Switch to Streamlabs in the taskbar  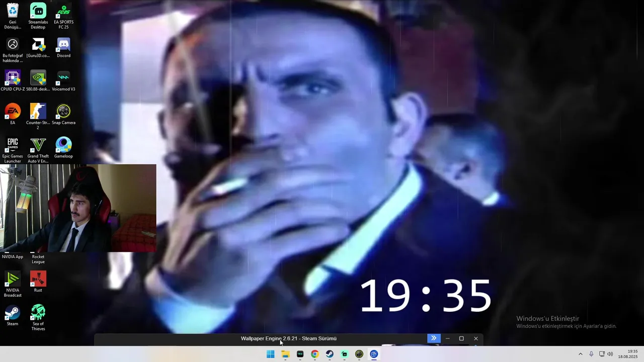click(x=344, y=354)
